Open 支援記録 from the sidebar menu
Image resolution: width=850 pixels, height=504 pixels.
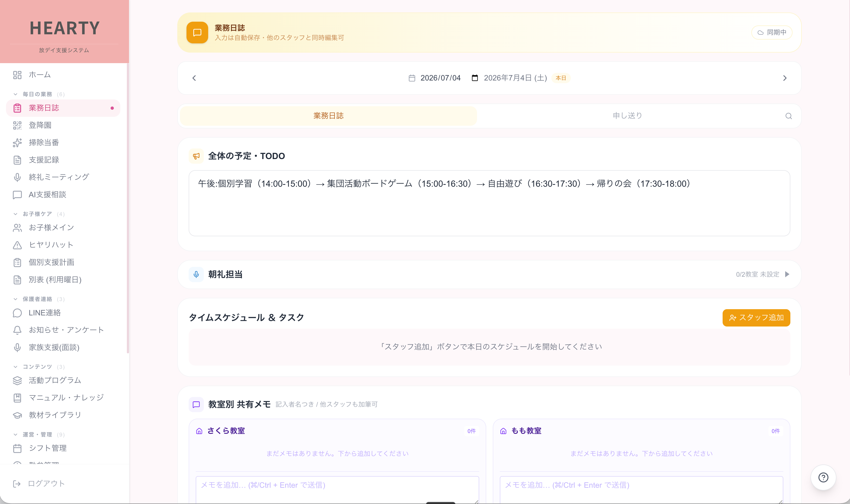click(63, 160)
